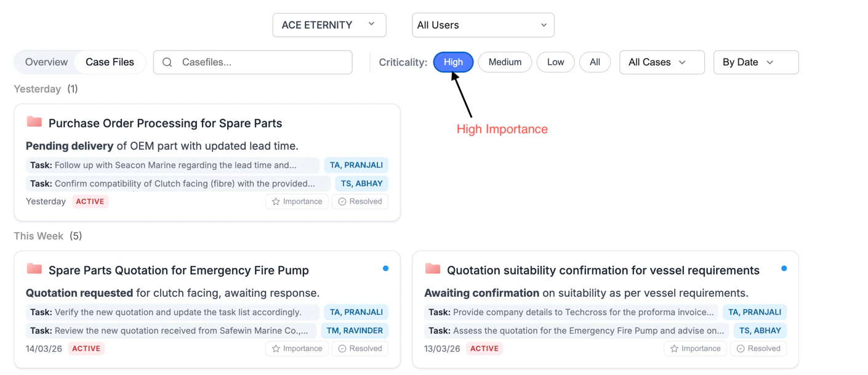Mark Purchase Order Processing case as Resolved
This screenshot has height=375, width=868.
tap(360, 201)
